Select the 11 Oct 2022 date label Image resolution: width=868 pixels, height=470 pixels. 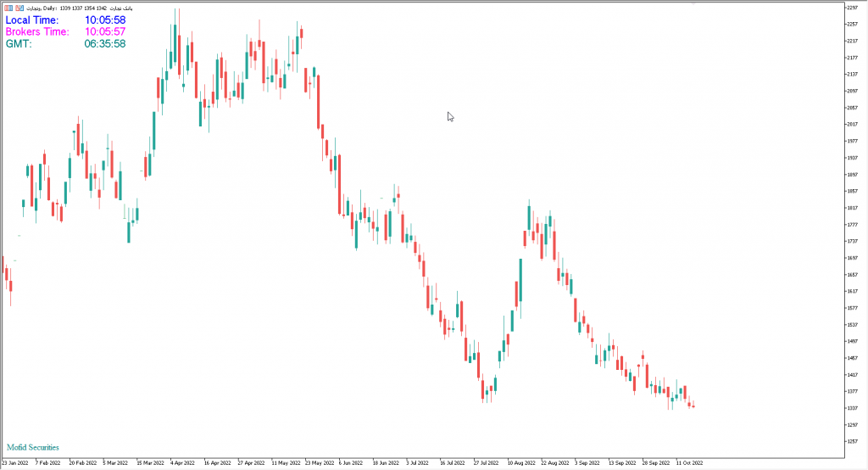click(690, 463)
